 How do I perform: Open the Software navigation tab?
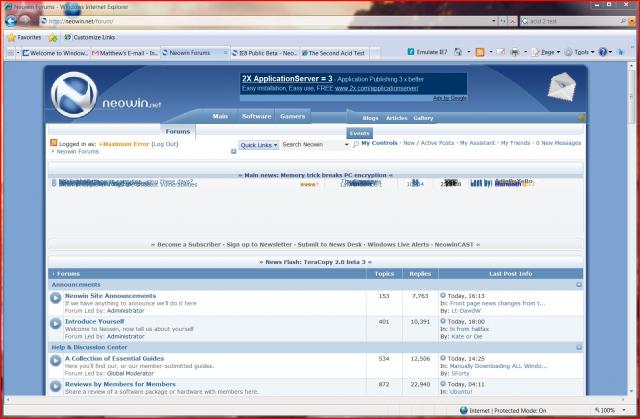[256, 116]
